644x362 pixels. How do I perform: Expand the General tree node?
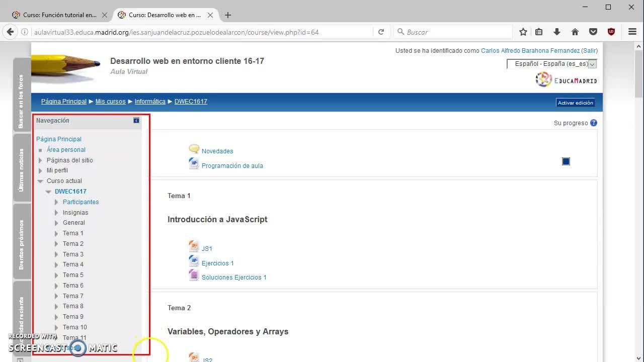pos(56,223)
